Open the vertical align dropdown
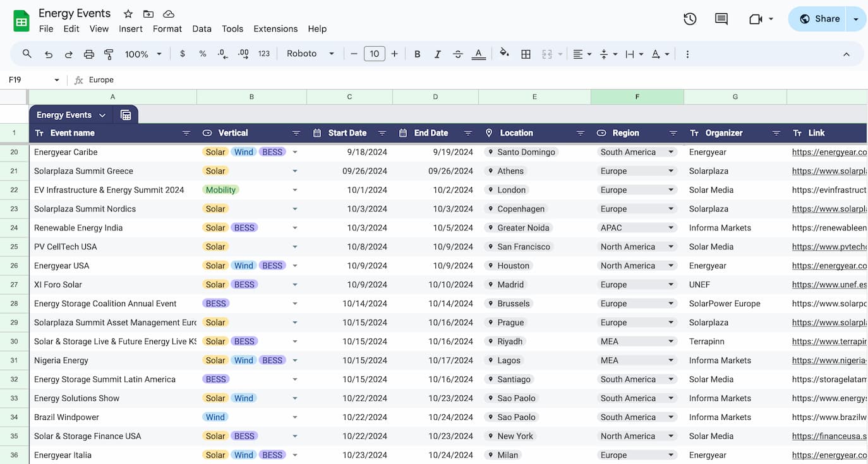Viewport: 868px width, 464px height. click(608, 54)
